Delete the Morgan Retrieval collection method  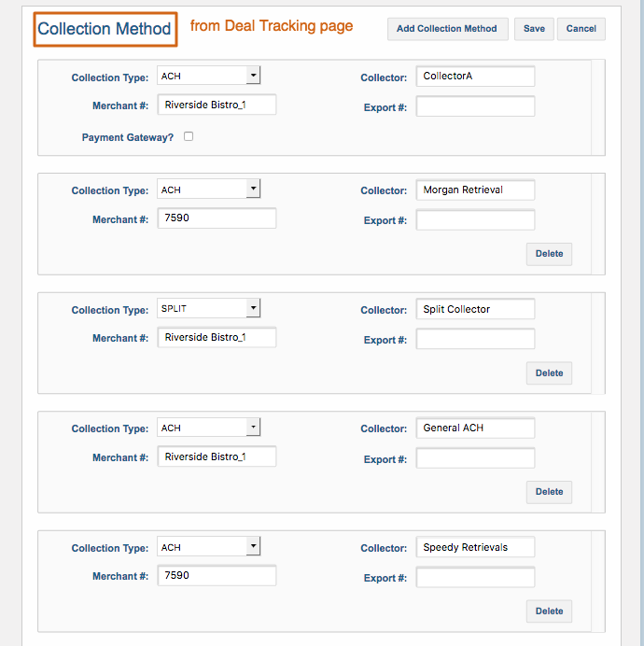pos(549,254)
